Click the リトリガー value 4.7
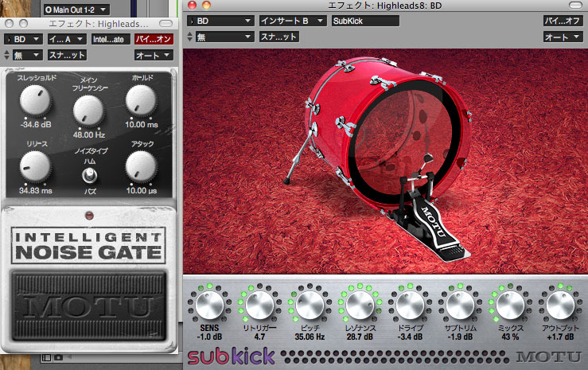 pyautogui.click(x=259, y=337)
